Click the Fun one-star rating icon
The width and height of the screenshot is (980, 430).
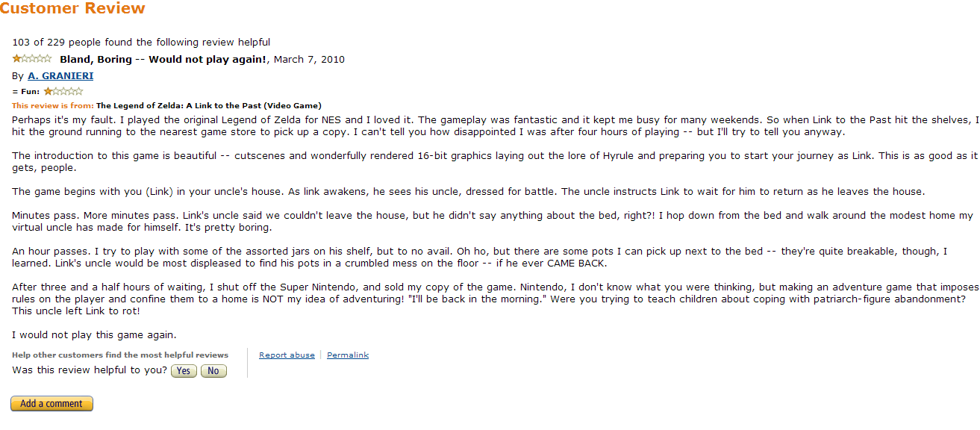pos(63,91)
